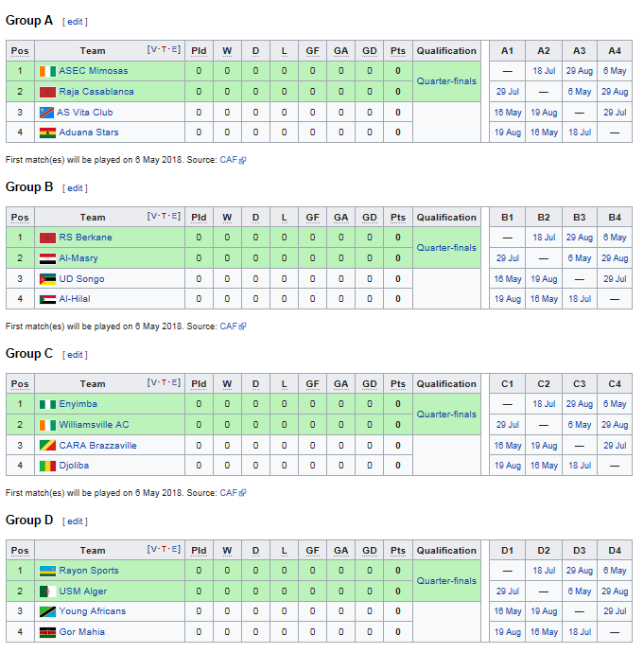
Task: Click the Ivory Coast flag beside ASEC Mimosas
Action: point(47,71)
